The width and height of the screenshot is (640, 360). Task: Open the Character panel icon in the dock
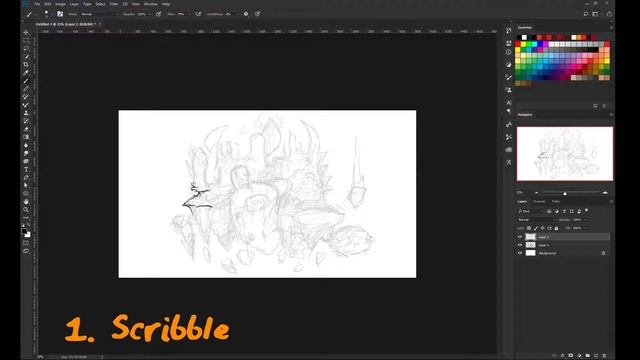tap(509, 103)
